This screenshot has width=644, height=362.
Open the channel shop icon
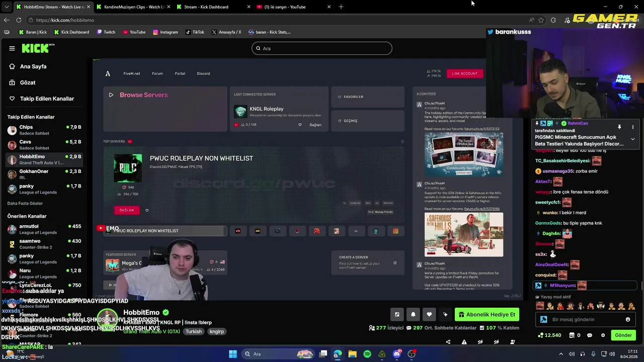coord(572,335)
